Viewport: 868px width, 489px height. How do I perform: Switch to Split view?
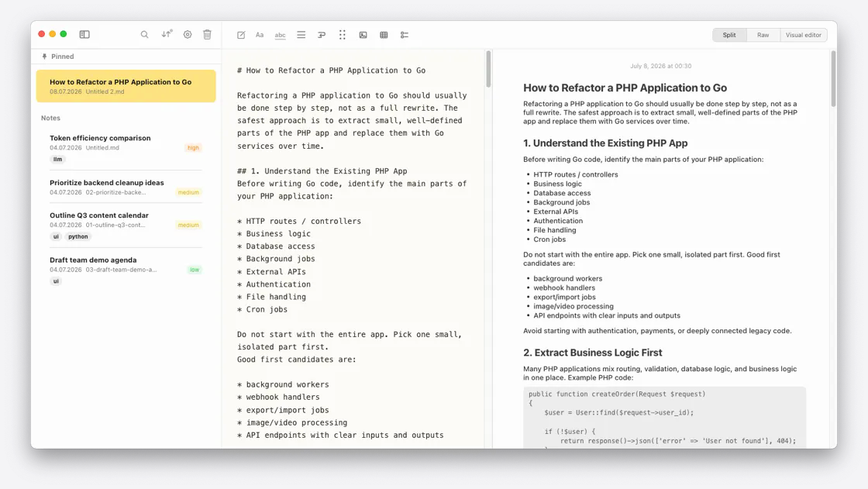(729, 35)
